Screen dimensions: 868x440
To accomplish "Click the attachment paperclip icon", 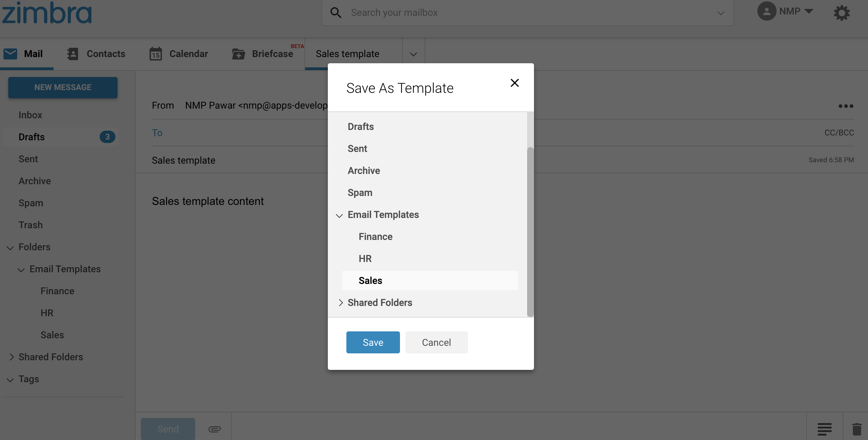I will coord(215,429).
